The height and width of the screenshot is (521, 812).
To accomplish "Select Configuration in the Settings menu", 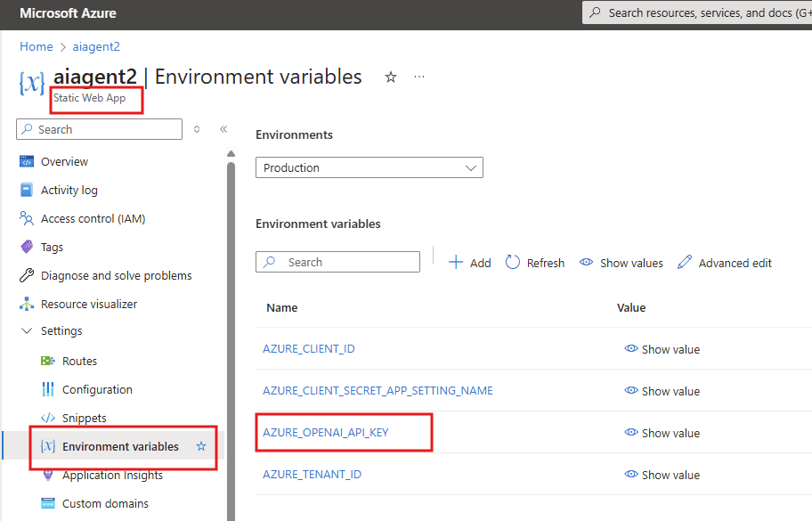I will (97, 389).
